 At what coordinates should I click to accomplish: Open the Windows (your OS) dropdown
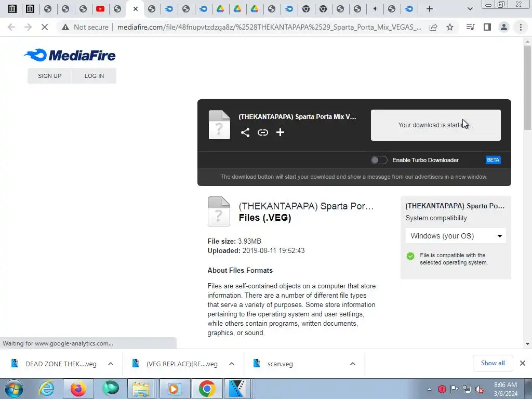pos(456,236)
